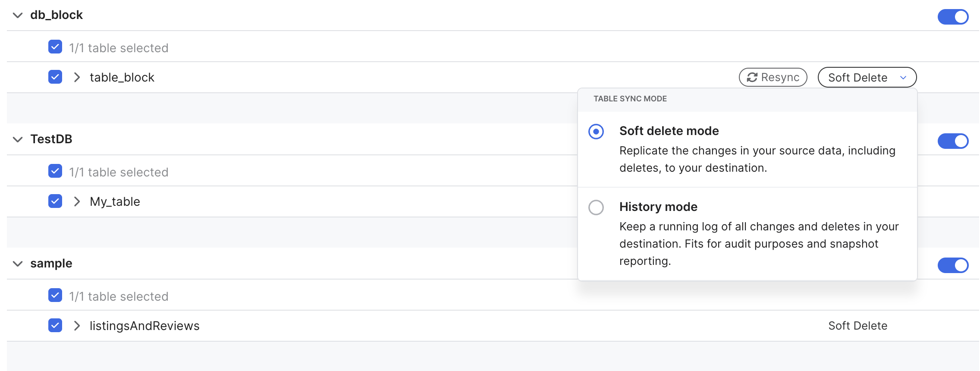The image size is (980, 371).
Task: Click the listingsAndReviews table name
Action: point(144,326)
